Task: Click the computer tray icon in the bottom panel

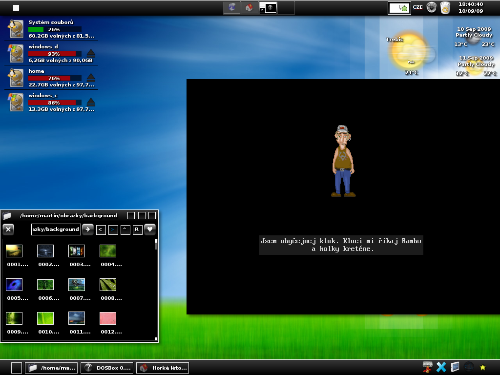Action: tap(427, 367)
